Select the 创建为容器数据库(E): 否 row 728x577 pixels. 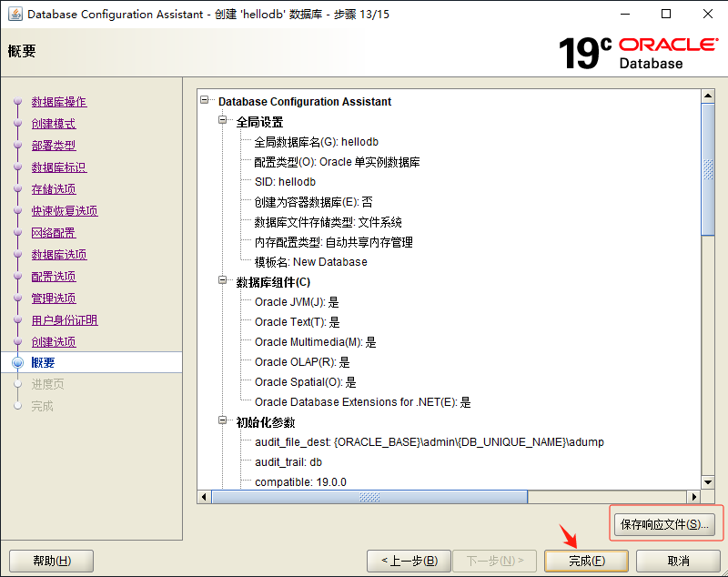click(313, 202)
